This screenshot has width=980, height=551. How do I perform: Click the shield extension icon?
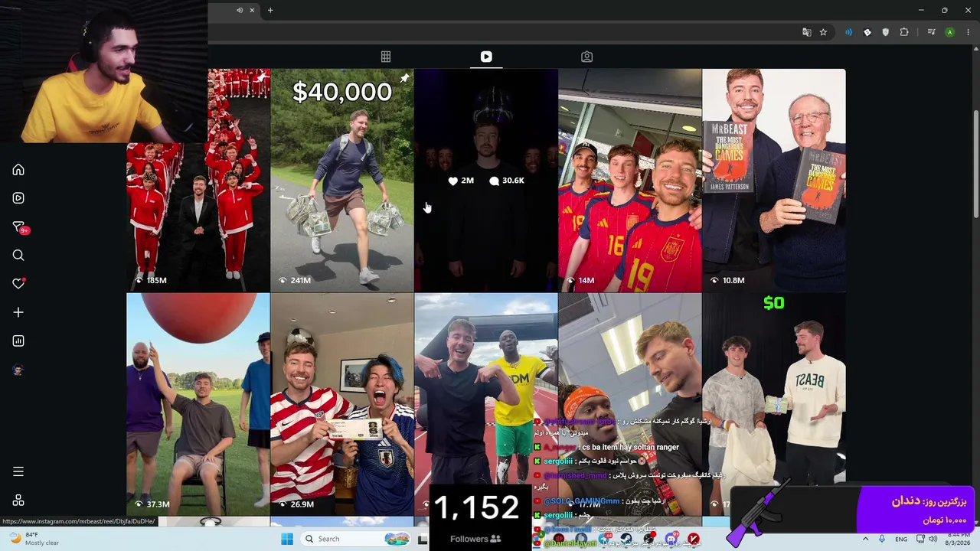click(886, 32)
